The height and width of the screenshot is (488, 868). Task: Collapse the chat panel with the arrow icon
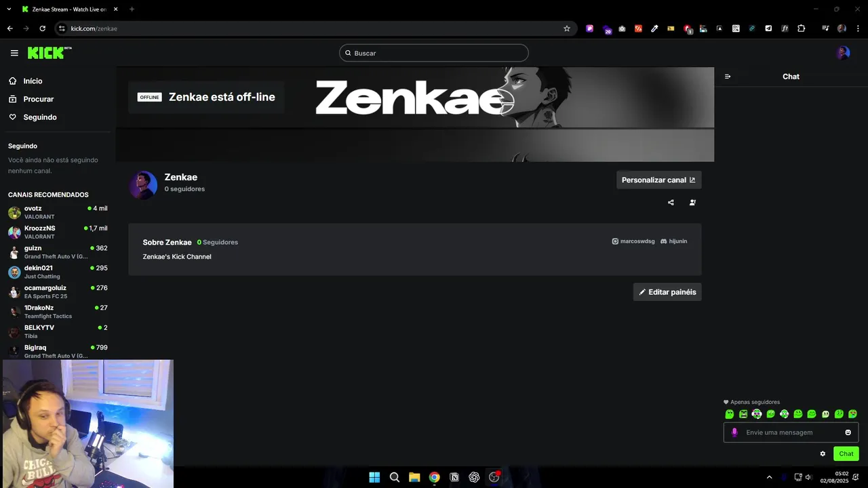coord(728,77)
